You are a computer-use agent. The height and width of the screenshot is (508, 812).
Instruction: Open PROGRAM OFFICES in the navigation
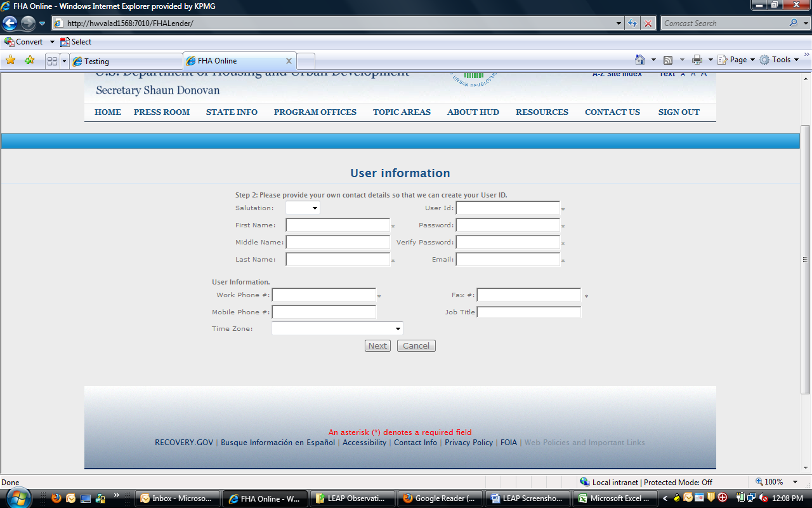pyautogui.click(x=315, y=112)
